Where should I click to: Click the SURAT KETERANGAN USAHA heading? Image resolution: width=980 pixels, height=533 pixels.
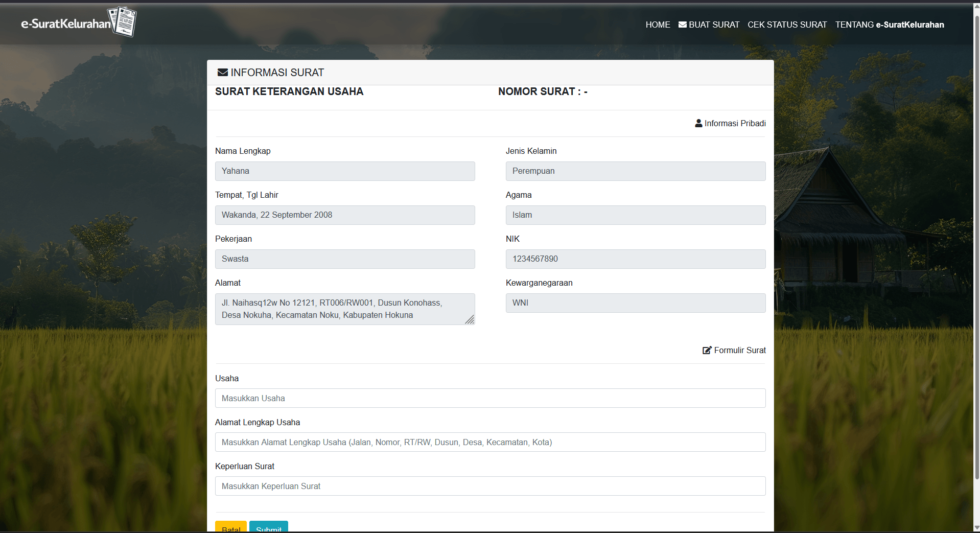point(289,91)
